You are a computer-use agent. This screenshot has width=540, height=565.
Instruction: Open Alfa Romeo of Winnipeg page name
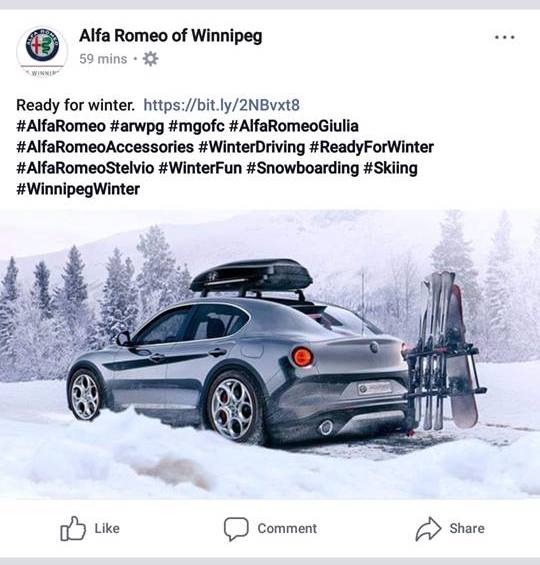tap(171, 36)
